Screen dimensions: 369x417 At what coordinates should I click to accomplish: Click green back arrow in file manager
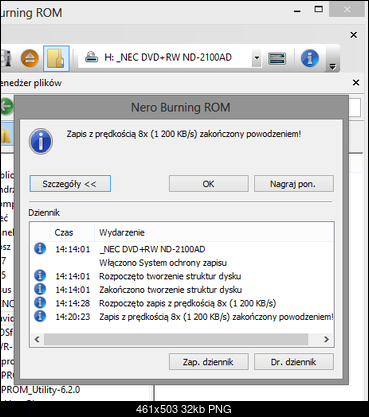click(7, 106)
